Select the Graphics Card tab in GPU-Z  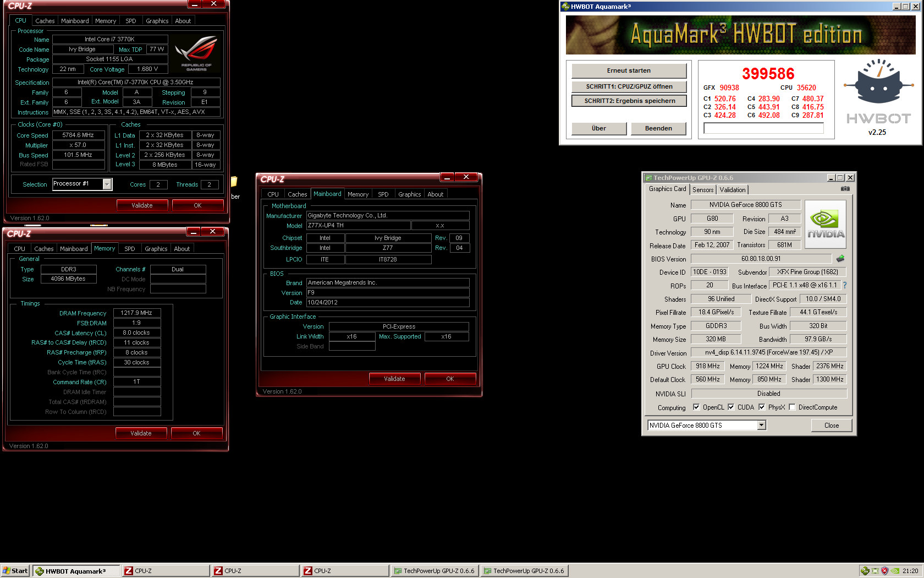point(667,189)
